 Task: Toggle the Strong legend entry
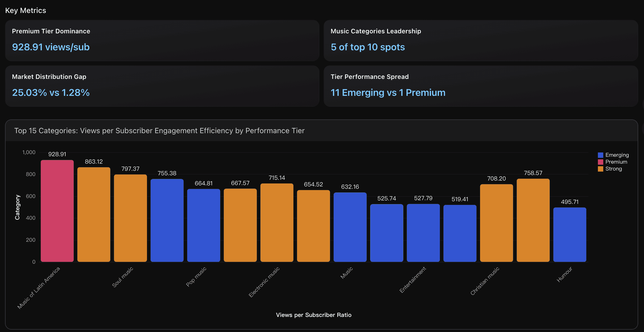click(614, 169)
